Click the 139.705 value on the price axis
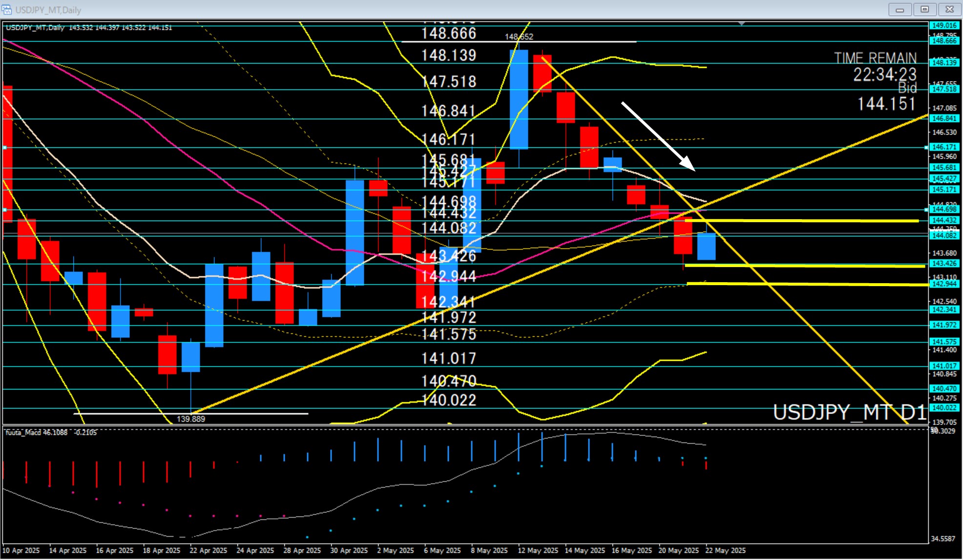The height and width of the screenshot is (560, 963). pyautogui.click(x=944, y=422)
